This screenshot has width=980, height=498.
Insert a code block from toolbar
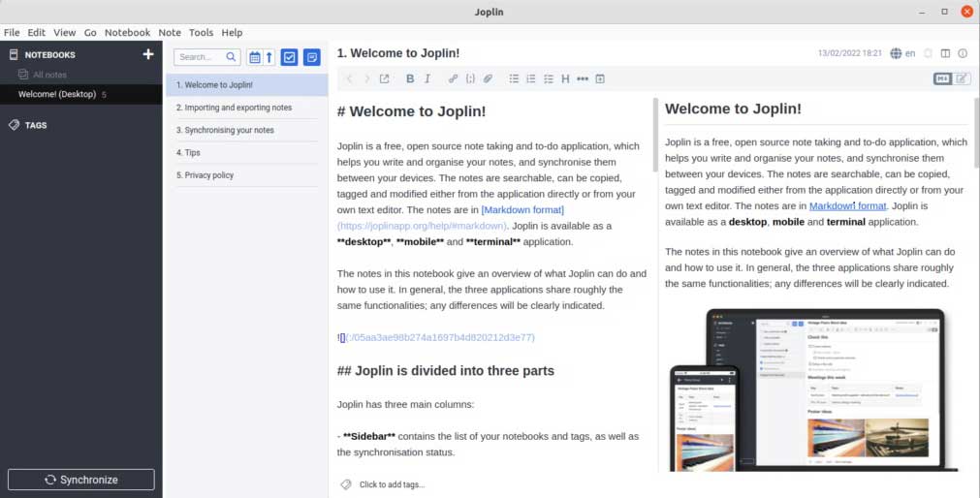click(470, 78)
